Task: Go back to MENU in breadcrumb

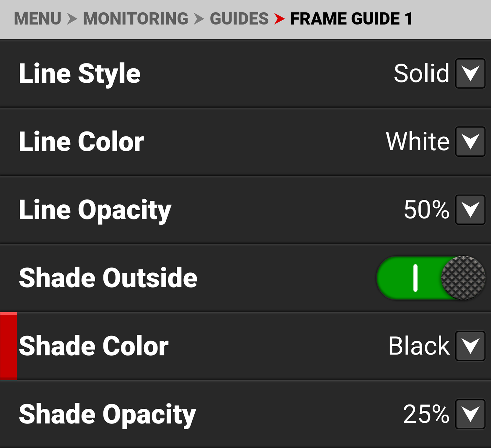Action: tap(38, 19)
